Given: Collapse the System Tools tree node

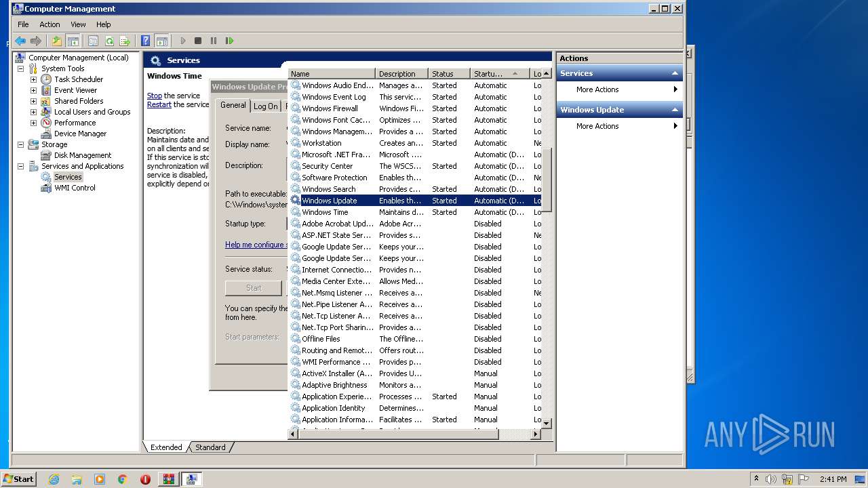Looking at the screenshot, I should pyautogui.click(x=20, y=68).
